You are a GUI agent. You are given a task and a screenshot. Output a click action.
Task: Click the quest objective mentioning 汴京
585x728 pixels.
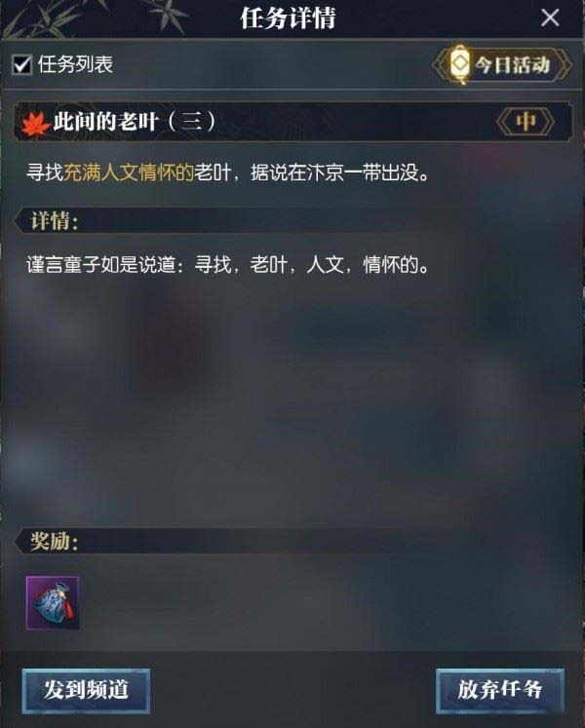228,172
